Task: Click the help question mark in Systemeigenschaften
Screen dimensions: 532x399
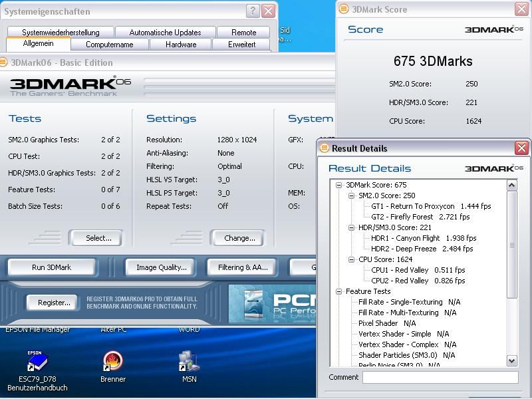Action: point(253,11)
